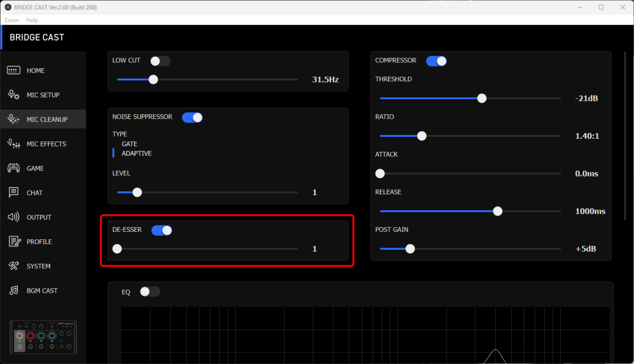
Task: Switch to the CHAT label
Action: click(35, 193)
